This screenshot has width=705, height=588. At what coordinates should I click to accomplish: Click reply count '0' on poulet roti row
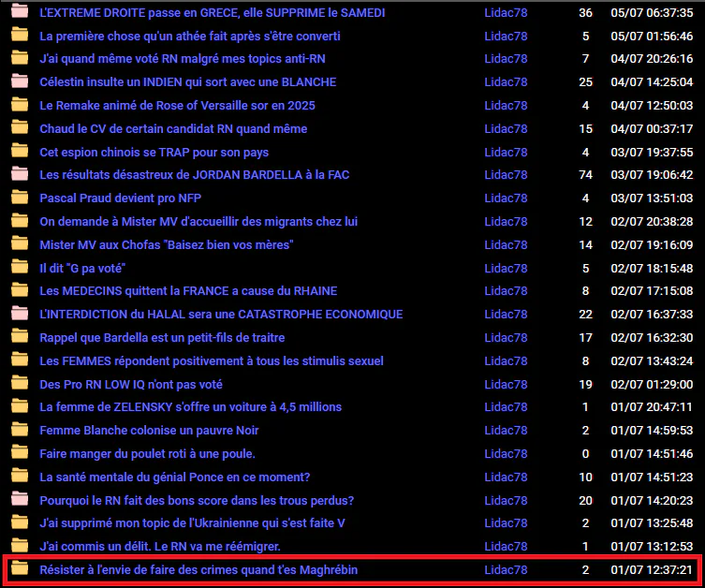pos(585,453)
